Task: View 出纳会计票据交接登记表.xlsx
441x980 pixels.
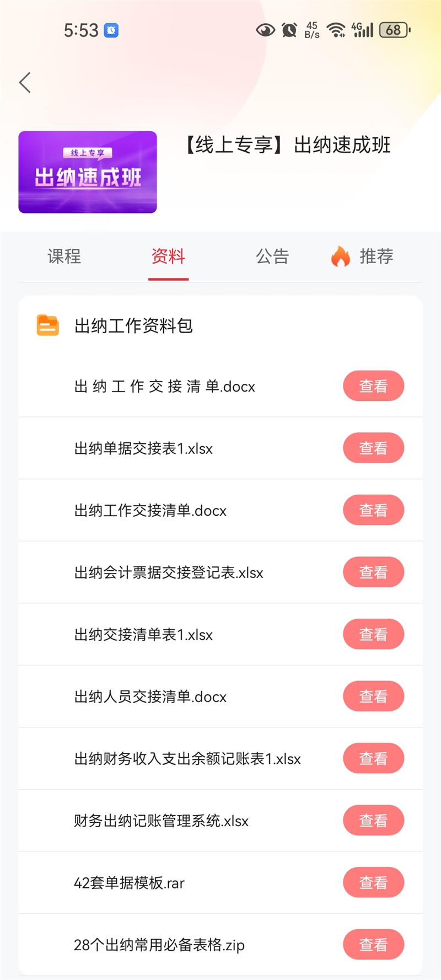Action: 373,572
